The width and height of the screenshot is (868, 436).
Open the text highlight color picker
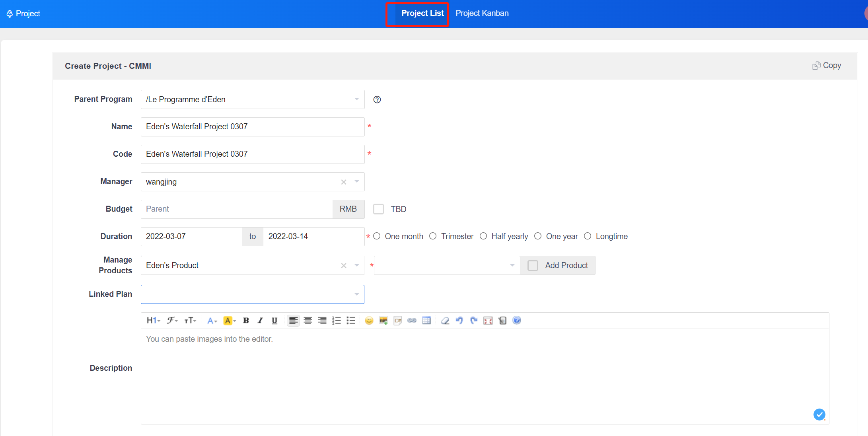230,321
